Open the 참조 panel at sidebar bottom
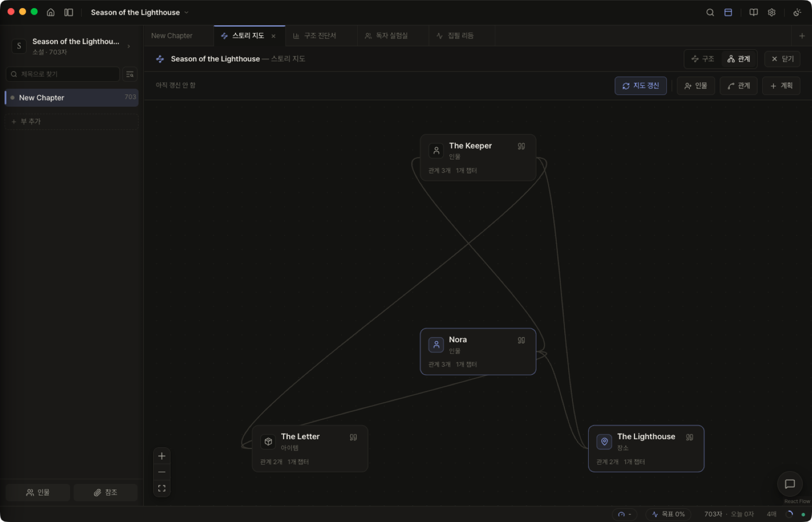This screenshot has height=522, width=812. (x=106, y=493)
